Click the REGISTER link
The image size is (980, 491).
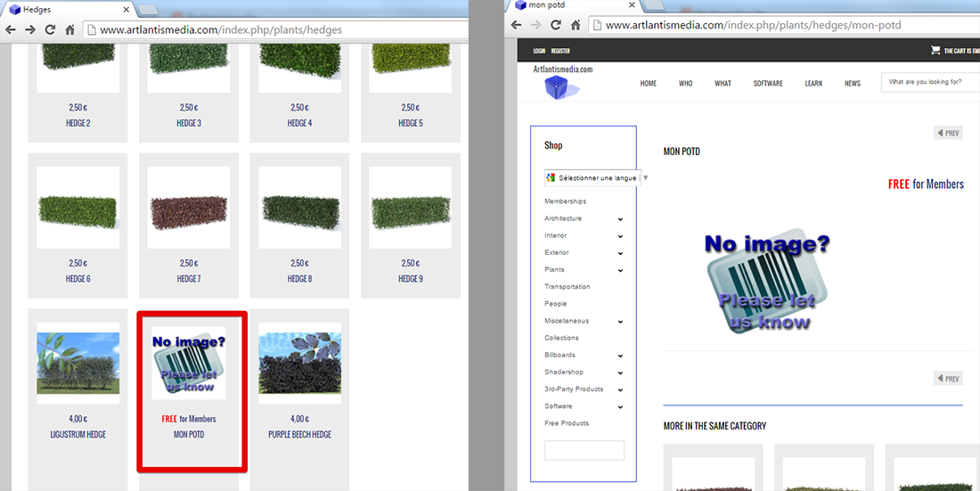[560, 51]
